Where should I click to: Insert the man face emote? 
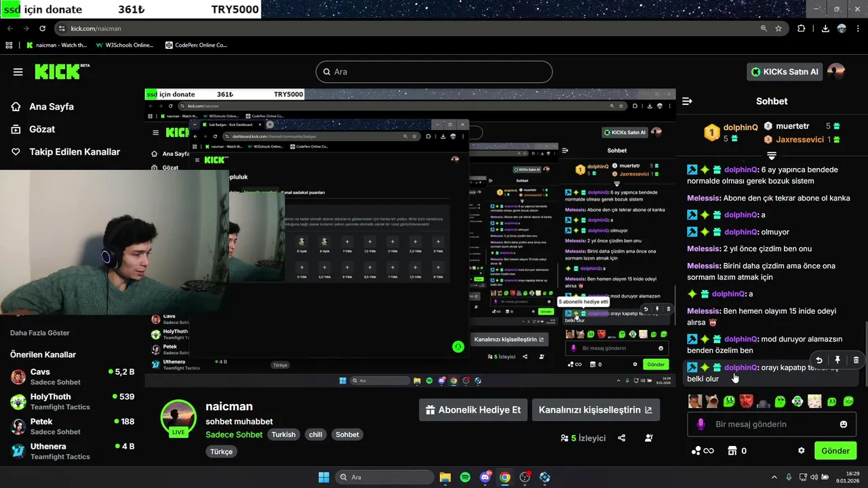click(694, 401)
